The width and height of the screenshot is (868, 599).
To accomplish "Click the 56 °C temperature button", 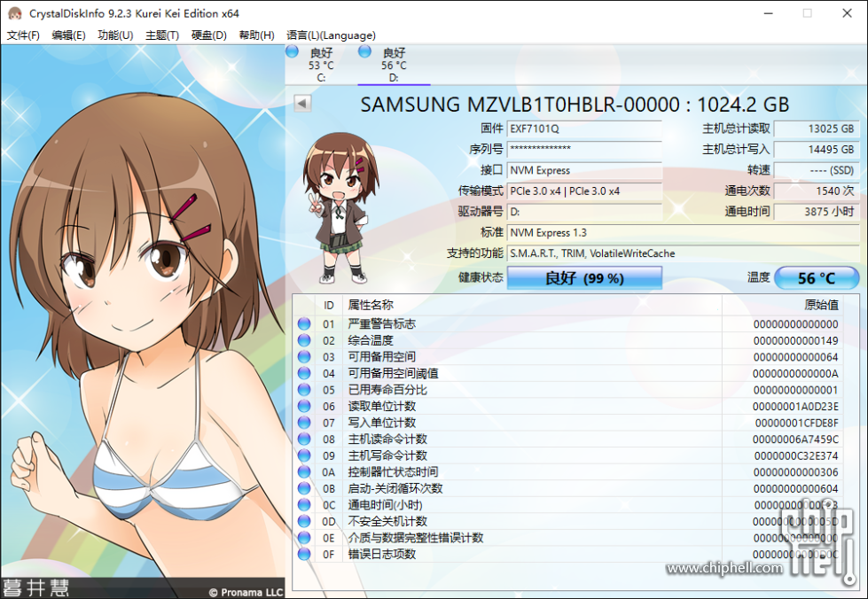I will pos(817,277).
